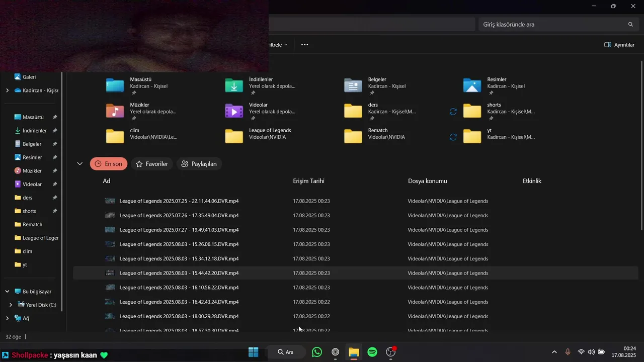Image resolution: width=644 pixels, height=362 pixels.
Task: Open the taskbar app with red notification badge
Action: 391,352
